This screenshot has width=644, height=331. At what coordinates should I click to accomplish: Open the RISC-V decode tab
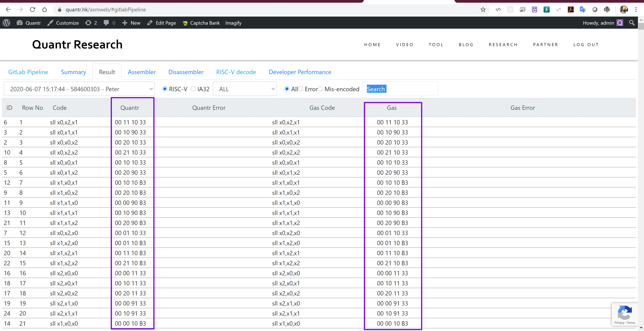236,72
